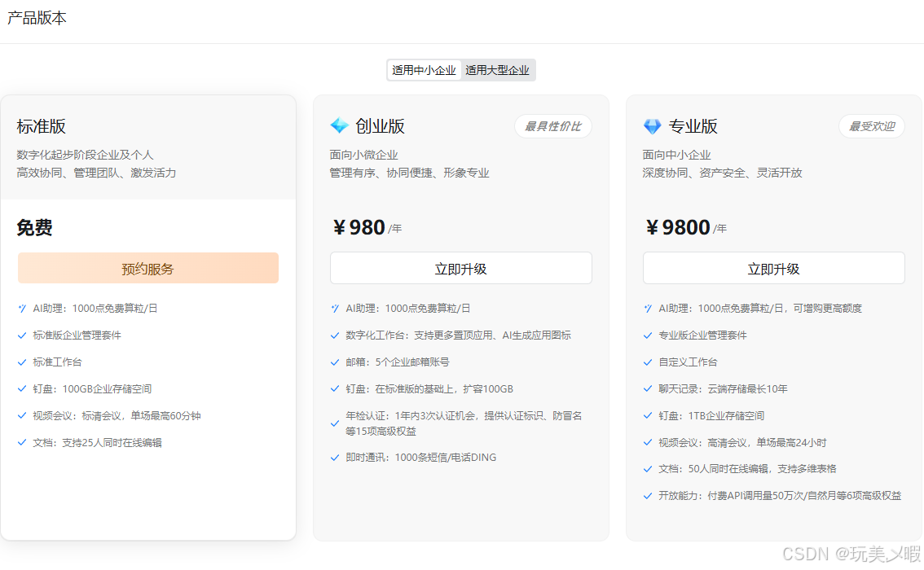The width and height of the screenshot is (924, 570).
Task: Switch to the 适用中小企业 tab
Action: [x=424, y=70]
